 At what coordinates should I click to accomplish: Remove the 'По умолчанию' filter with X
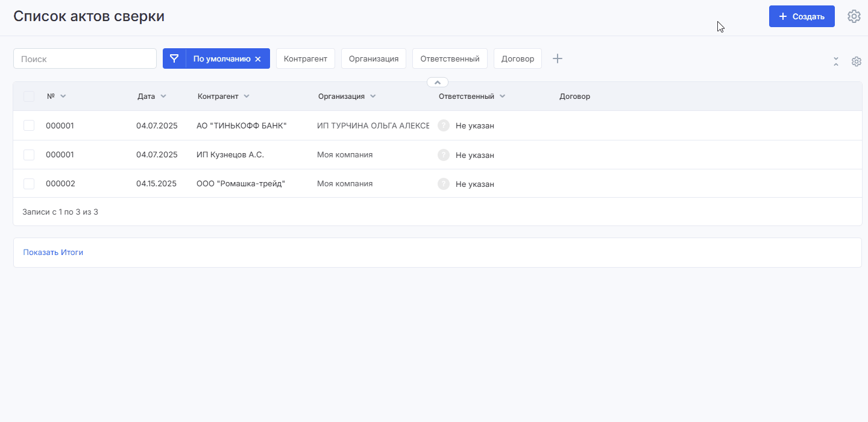[258, 59]
